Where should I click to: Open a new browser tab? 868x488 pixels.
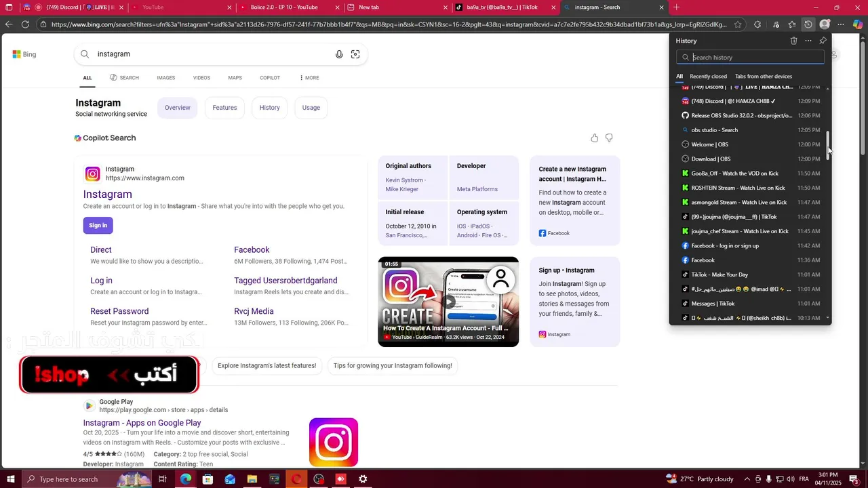pos(676,7)
